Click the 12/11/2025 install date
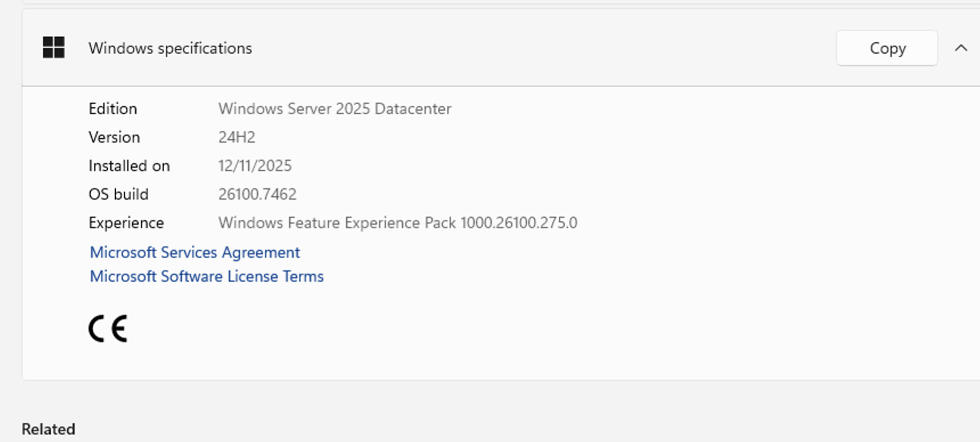Screen dimensions: 980x442 tap(254, 166)
